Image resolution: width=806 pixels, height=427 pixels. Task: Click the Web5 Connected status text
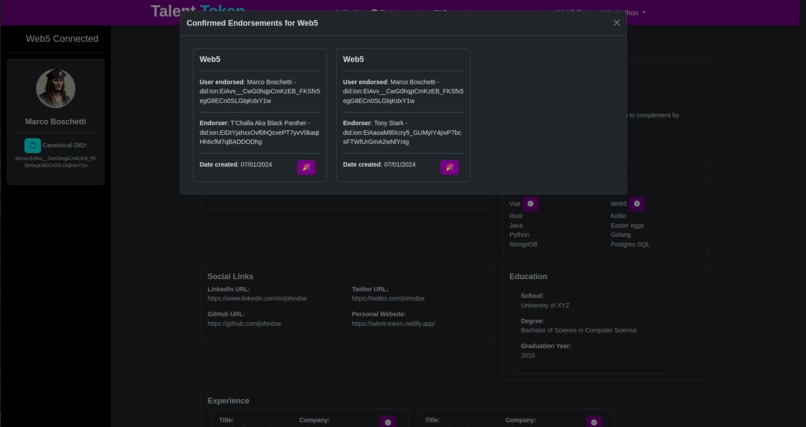62,39
